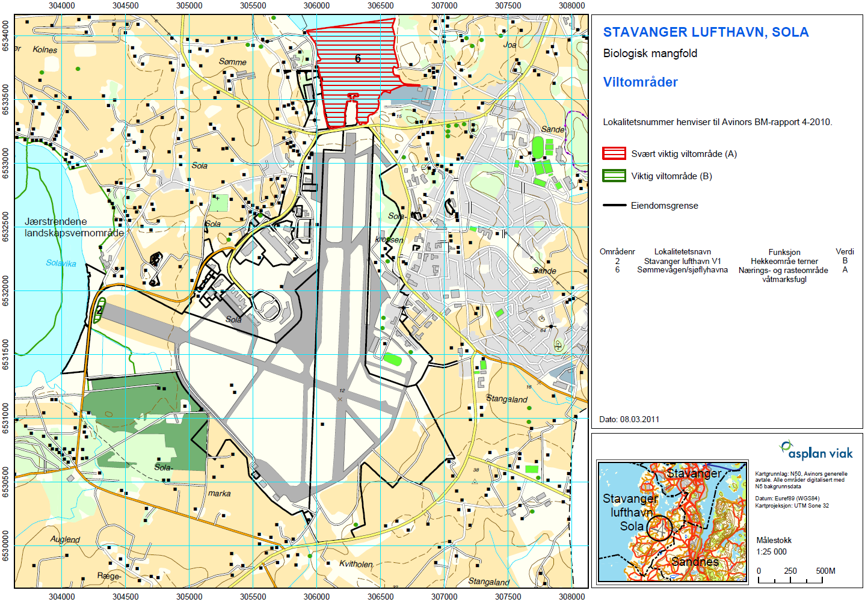Image resolution: width=868 pixels, height=605 pixels.
Task: Click the scale value '1:25 000'
Action: 772,552
